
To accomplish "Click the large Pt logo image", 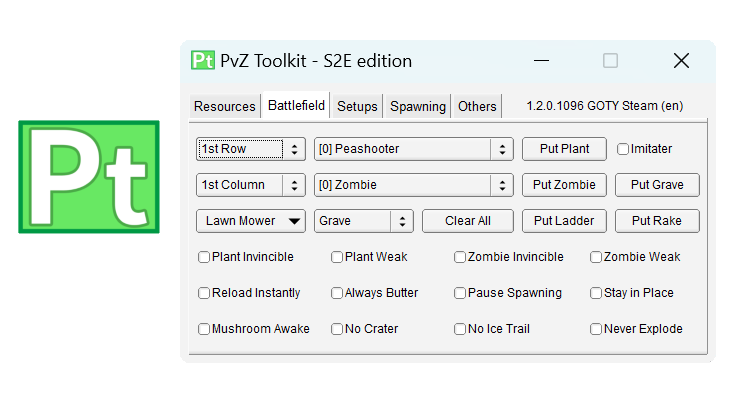I will pos(89,177).
